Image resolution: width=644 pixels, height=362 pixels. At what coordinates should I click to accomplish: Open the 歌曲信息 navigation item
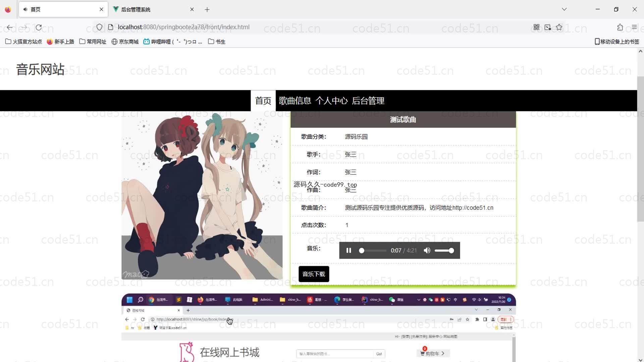click(295, 101)
